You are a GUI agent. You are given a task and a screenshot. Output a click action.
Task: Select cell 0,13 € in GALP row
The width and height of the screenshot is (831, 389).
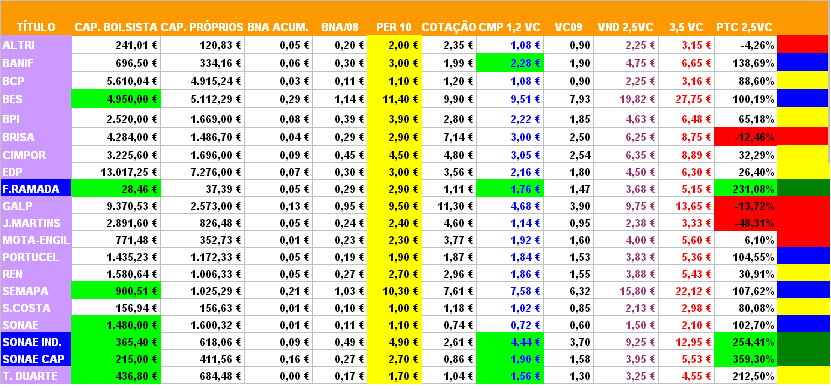pyautogui.click(x=278, y=206)
